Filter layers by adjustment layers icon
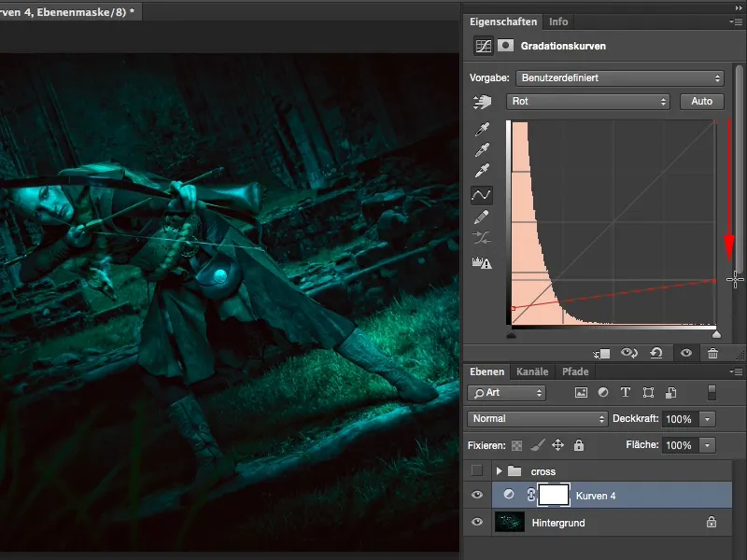 coord(603,392)
